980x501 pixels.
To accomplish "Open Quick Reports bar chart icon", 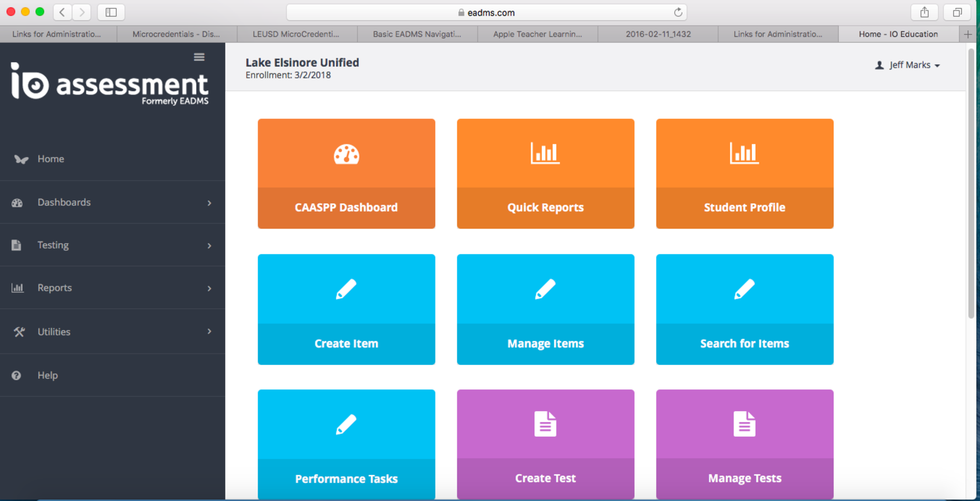I will 545,153.
